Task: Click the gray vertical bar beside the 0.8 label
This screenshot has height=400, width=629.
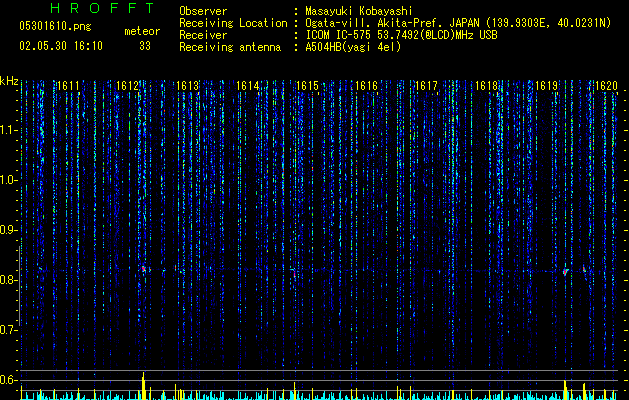Action: 19,286
